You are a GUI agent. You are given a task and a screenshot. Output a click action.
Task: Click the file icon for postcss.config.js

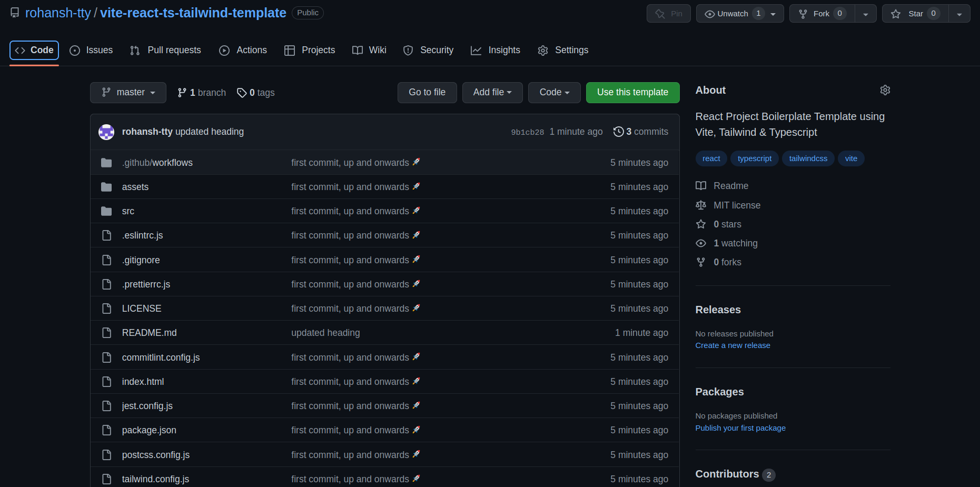coord(106,455)
